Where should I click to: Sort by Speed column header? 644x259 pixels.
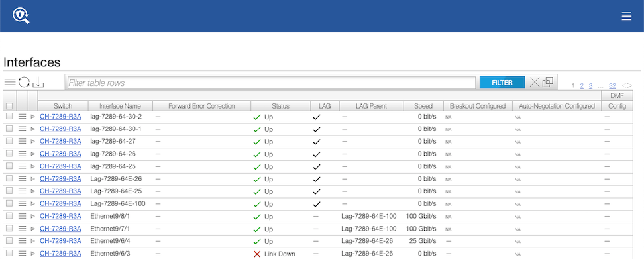[423, 106]
